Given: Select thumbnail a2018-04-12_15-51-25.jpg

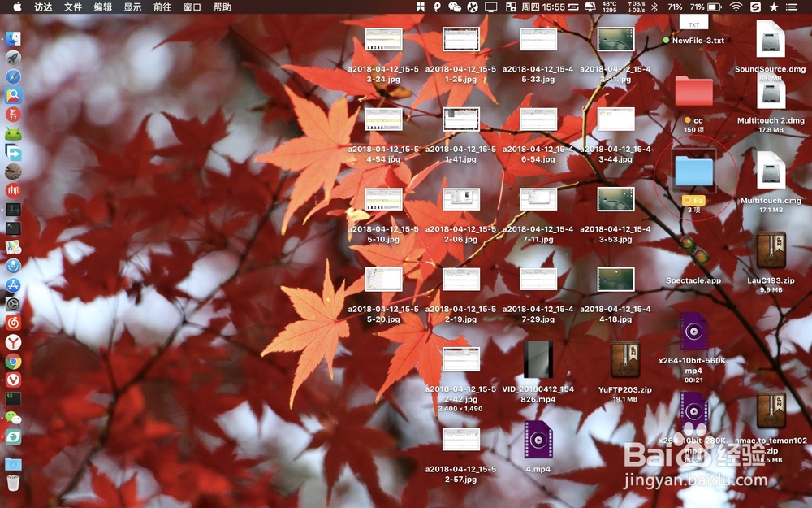Looking at the screenshot, I should 460,39.
